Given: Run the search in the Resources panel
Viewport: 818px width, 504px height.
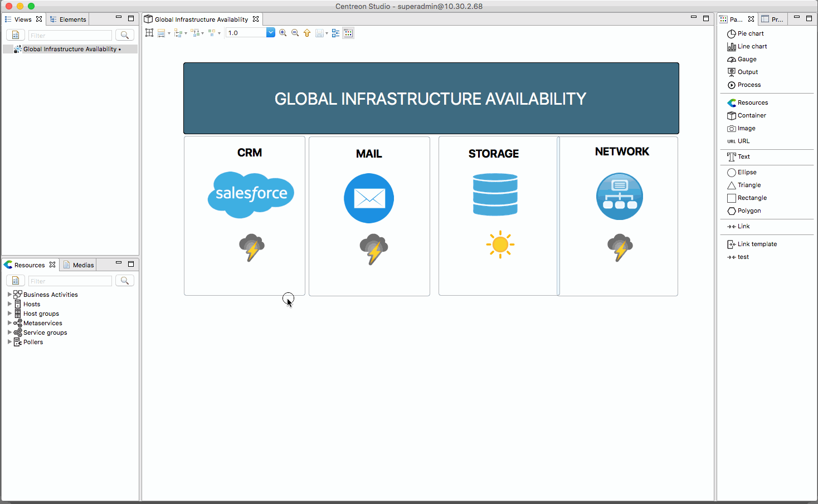Looking at the screenshot, I should [x=124, y=280].
